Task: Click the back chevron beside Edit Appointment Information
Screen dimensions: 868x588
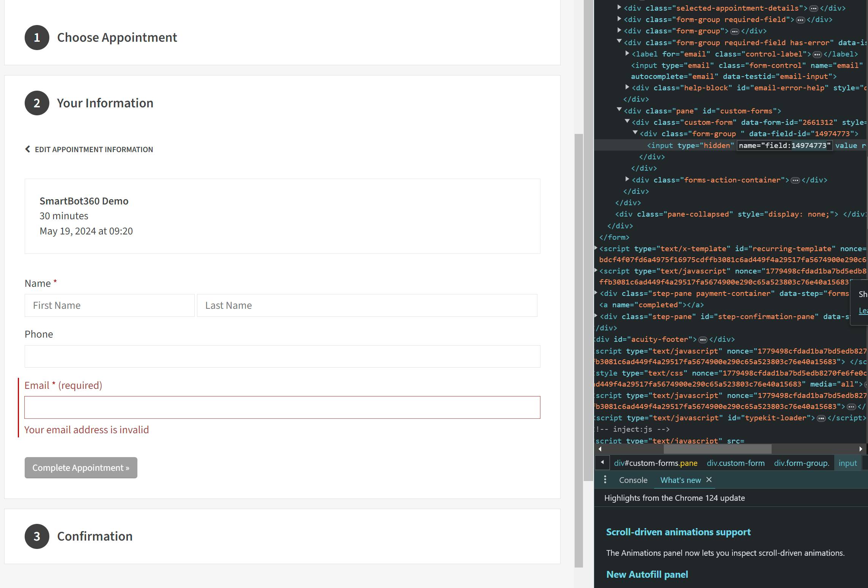Action: click(x=27, y=149)
